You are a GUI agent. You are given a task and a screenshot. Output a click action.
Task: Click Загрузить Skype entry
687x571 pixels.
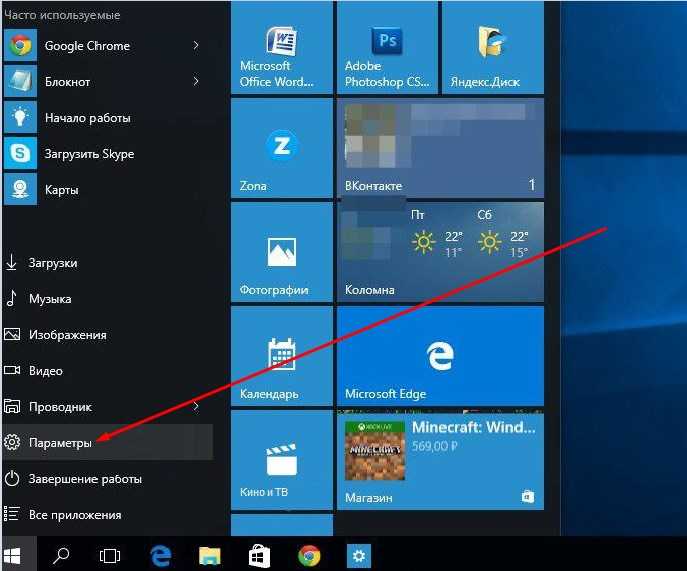click(107, 153)
